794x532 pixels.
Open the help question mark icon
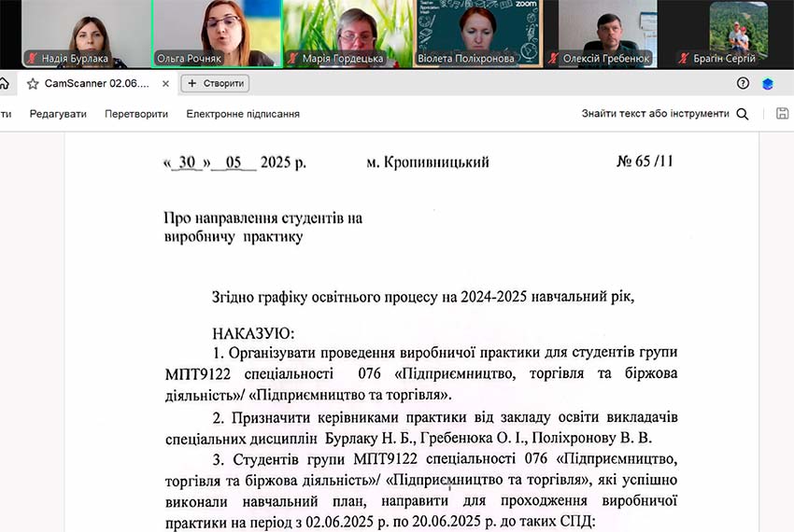(743, 83)
